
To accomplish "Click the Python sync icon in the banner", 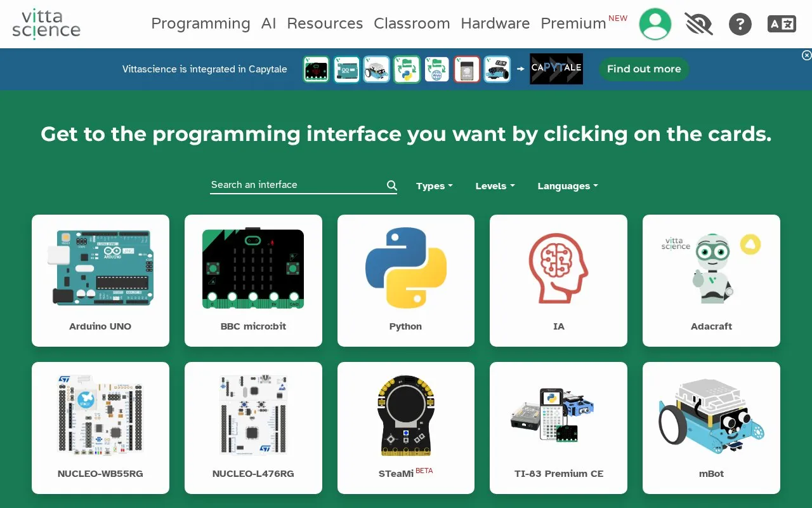I will coord(407,69).
